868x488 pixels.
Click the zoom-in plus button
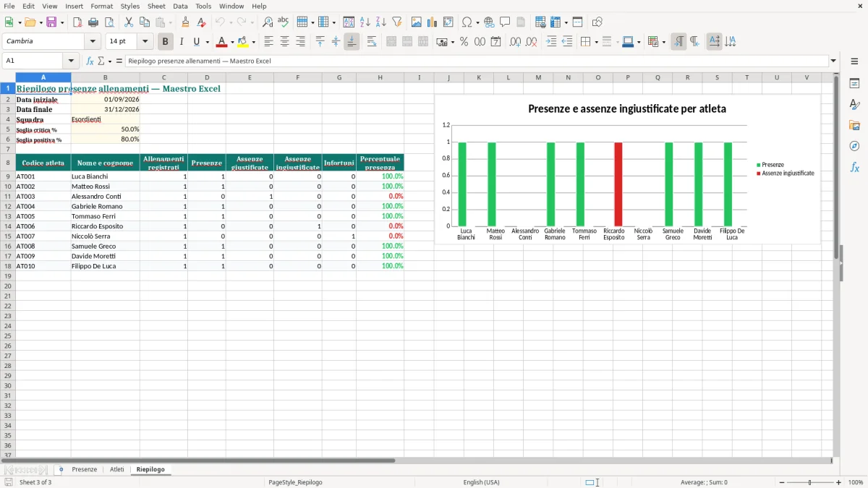839,482
